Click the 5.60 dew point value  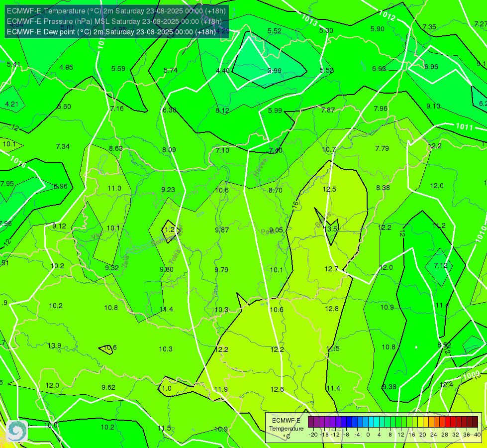tap(64, 107)
